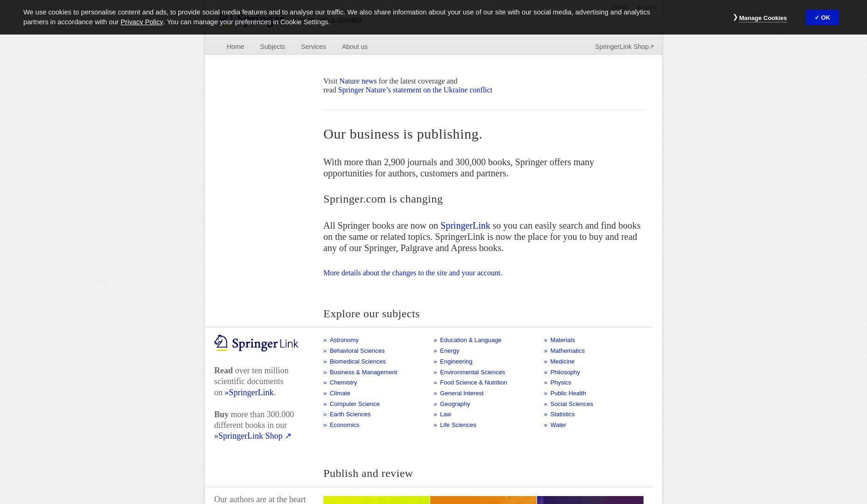Open the Social Sciences subject
The width and height of the screenshot is (867, 504).
[571, 404]
